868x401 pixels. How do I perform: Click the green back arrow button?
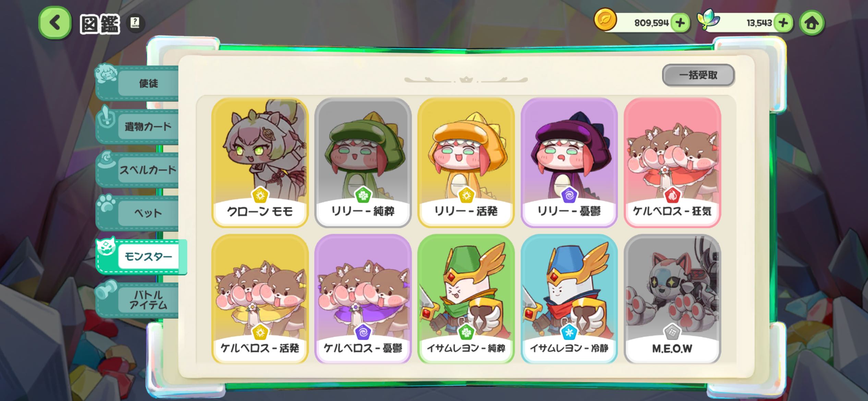tap(55, 23)
